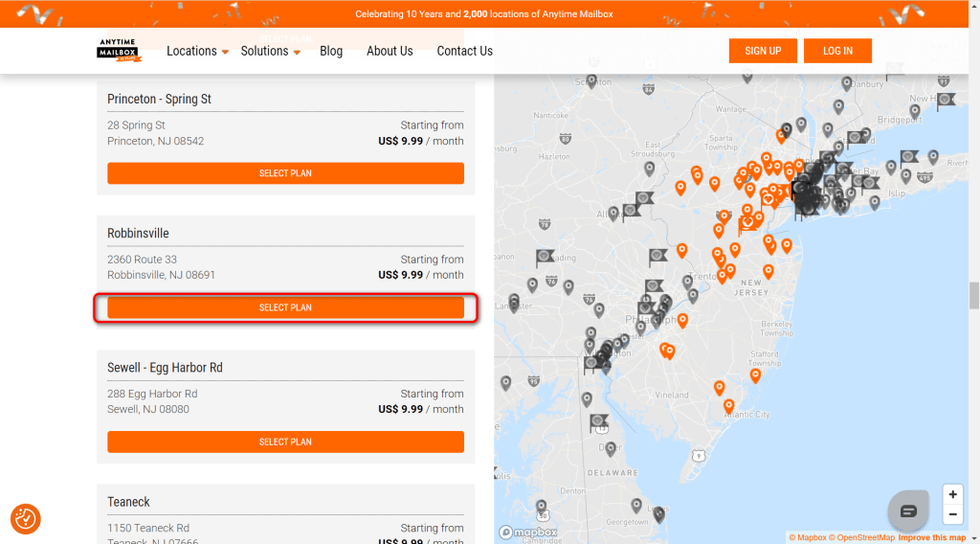Viewport: 980px width, 544px height.
Task: Open the Contact Us page
Action: [464, 52]
